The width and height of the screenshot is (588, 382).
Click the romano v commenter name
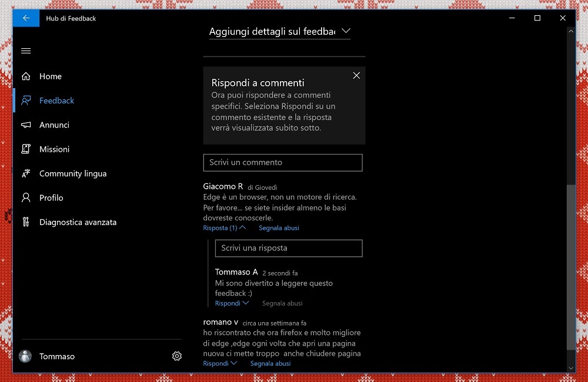[x=220, y=322]
